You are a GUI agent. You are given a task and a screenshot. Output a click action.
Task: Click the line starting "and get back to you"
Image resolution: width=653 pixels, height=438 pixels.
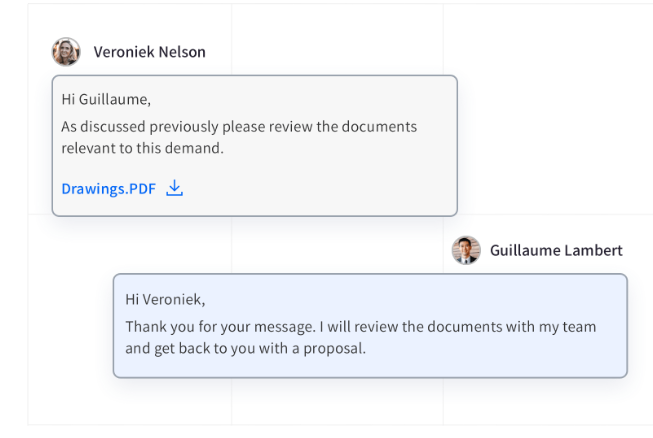click(246, 349)
